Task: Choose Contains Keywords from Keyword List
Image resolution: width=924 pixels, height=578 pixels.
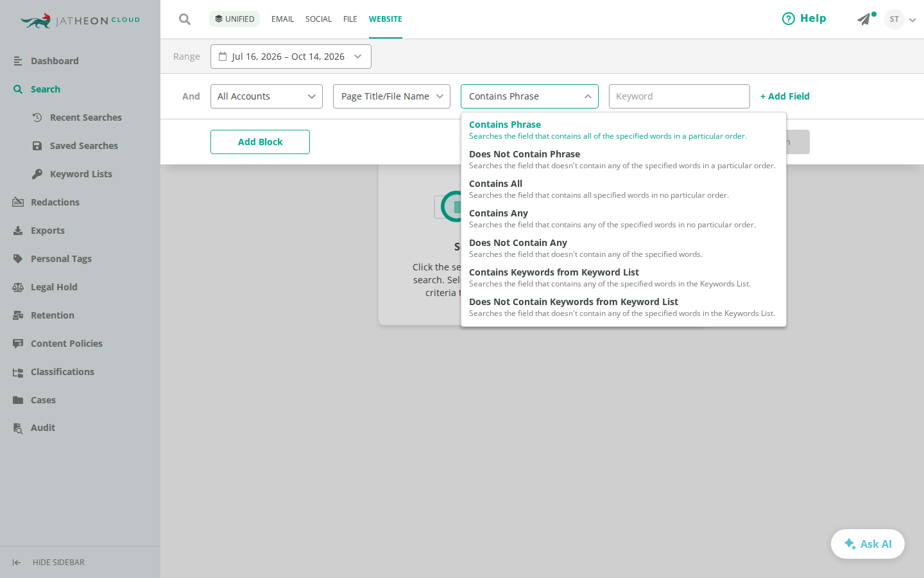Action: point(624,278)
